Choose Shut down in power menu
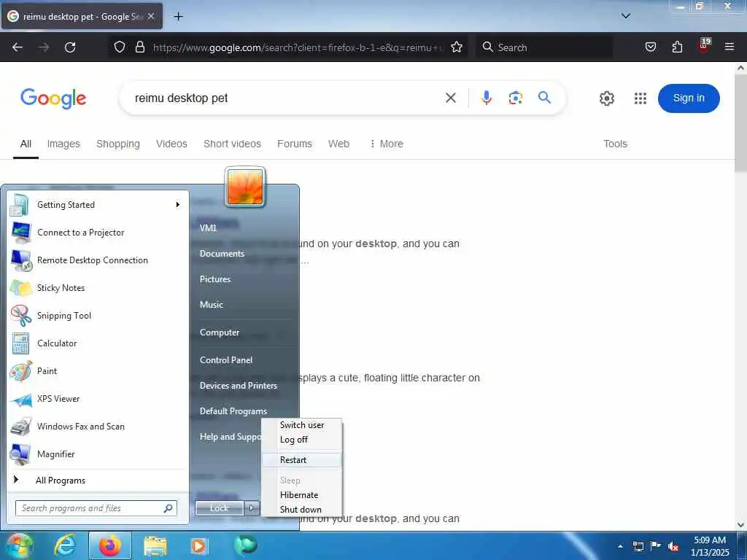The height and width of the screenshot is (560, 747). click(301, 510)
